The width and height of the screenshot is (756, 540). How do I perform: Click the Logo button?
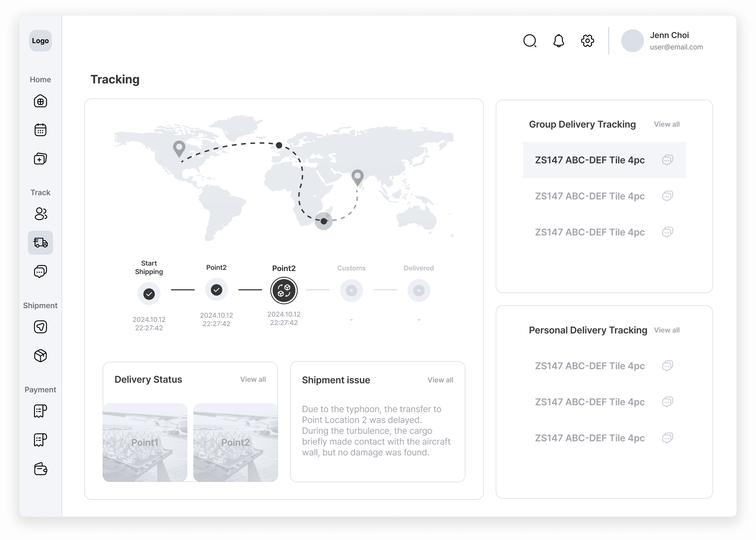tap(41, 41)
